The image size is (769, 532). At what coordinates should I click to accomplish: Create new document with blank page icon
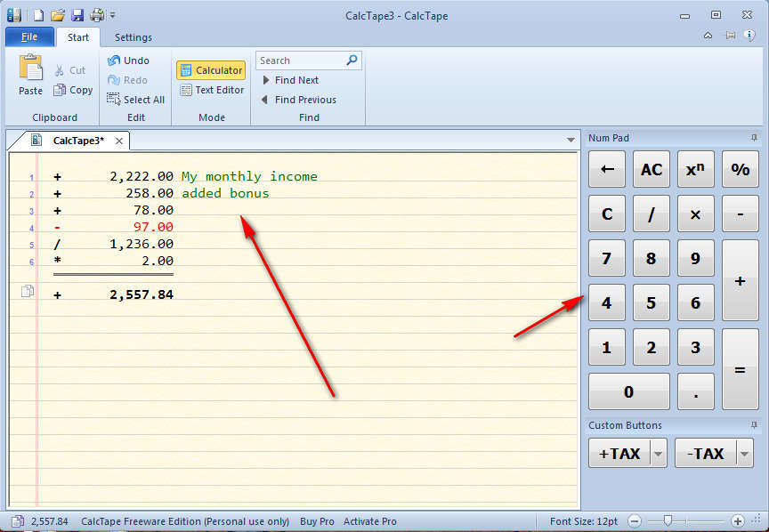point(38,15)
